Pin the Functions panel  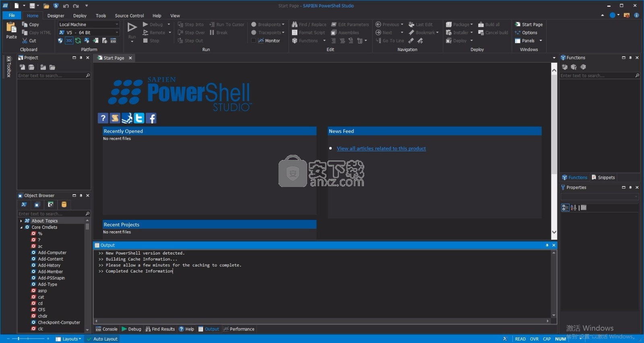click(x=630, y=58)
